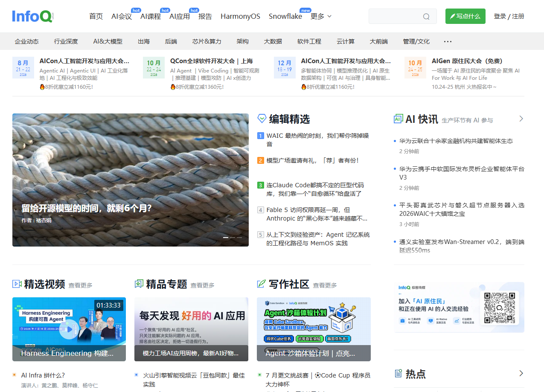
Task: Open article WAIC 最热闹的时刻
Action: pyautogui.click(x=318, y=140)
